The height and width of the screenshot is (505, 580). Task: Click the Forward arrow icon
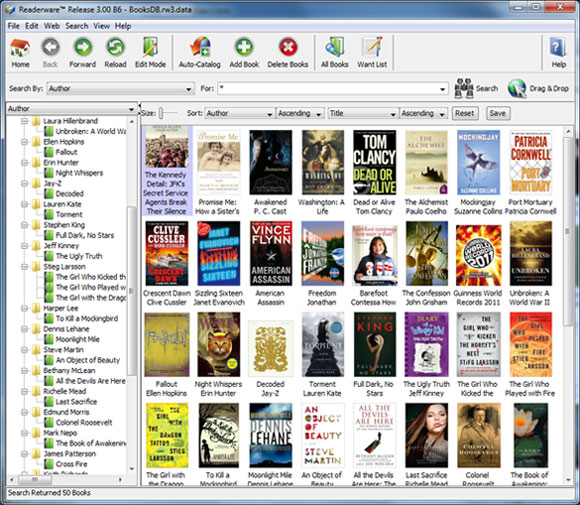[x=82, y=47]
